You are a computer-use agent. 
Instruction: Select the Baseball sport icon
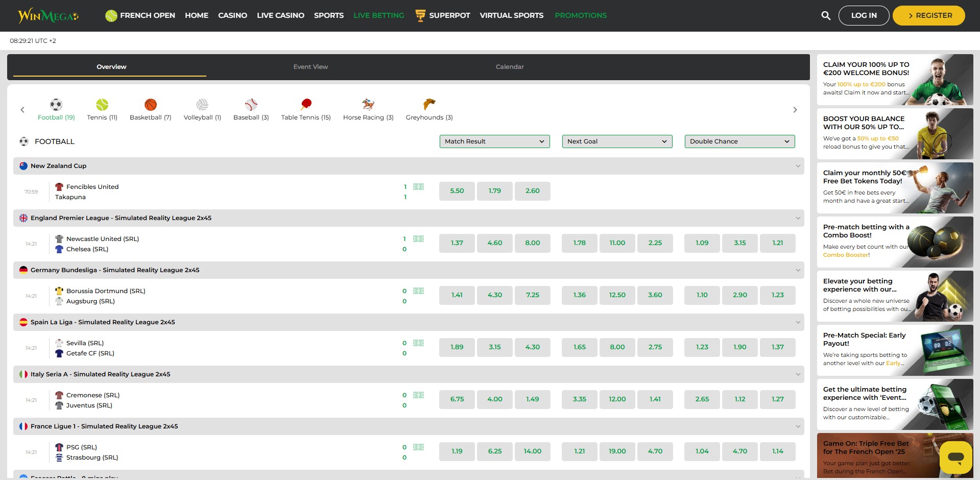coord(251,105)
